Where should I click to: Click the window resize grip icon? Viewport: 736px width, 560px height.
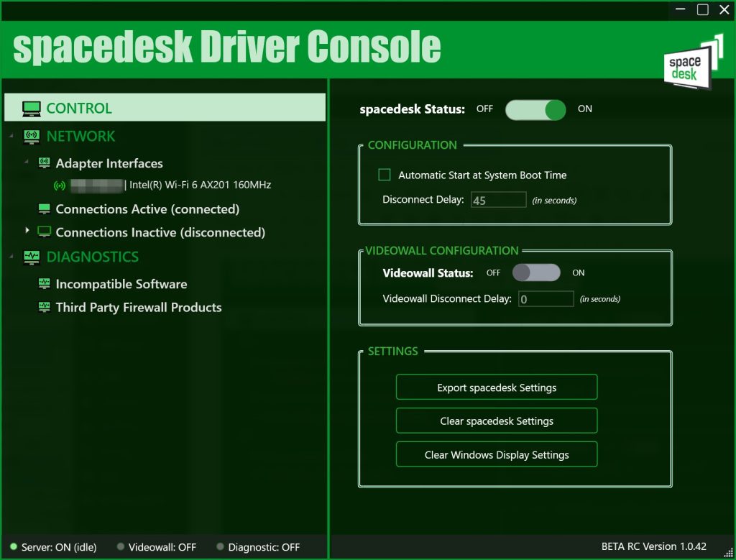coord(728,552)
